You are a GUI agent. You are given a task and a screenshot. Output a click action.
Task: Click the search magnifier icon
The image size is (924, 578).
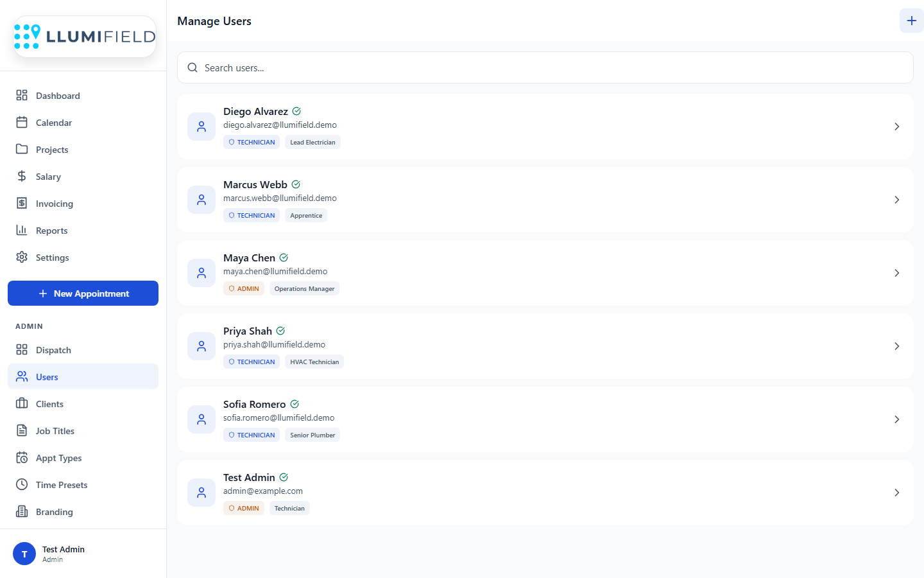[193, 67]
